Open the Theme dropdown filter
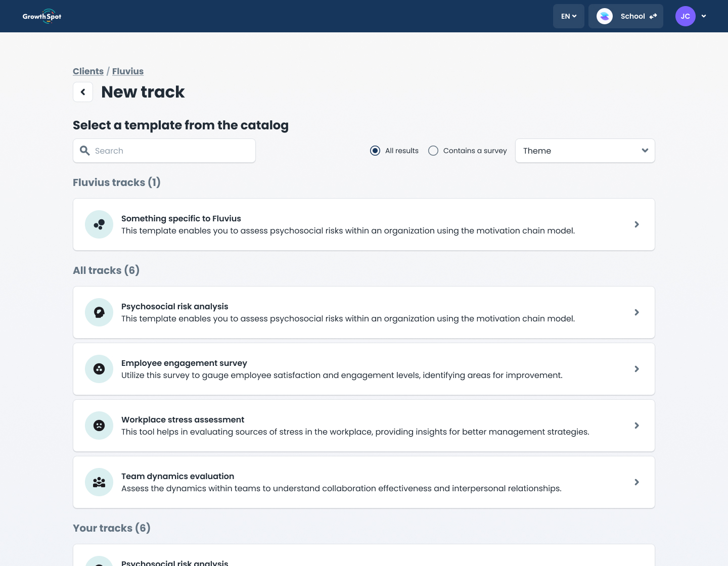This screenshot has width=728, height=566. [x=585, y=151]
